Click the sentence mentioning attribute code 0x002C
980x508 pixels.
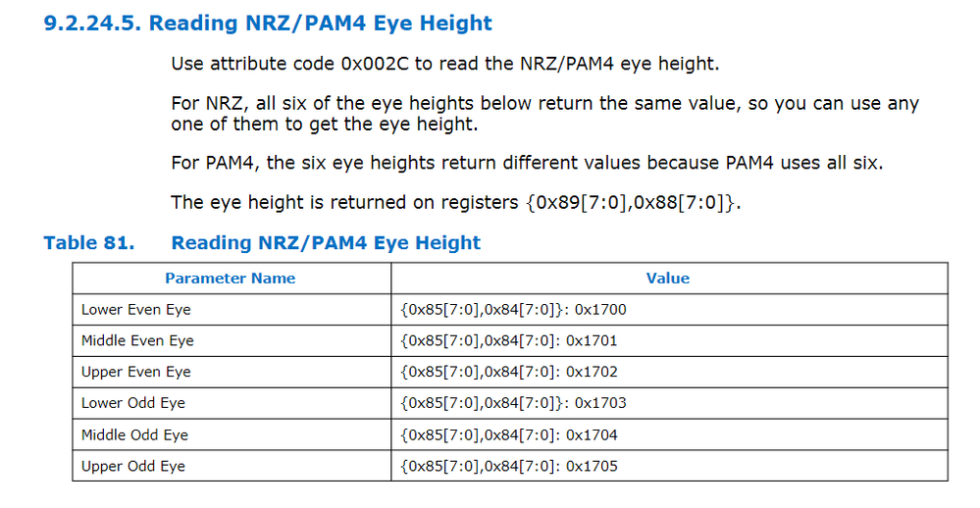point(445,64)
